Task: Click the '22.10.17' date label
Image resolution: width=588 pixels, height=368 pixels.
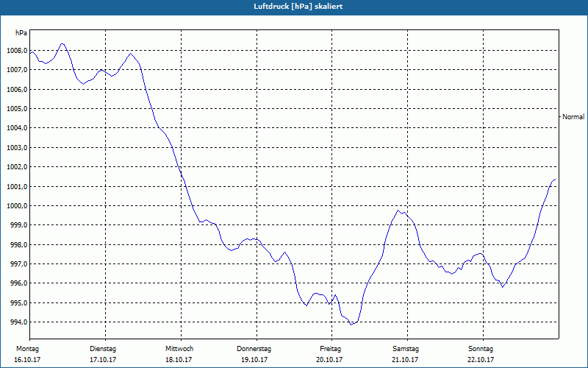Action: coord(481,360)
